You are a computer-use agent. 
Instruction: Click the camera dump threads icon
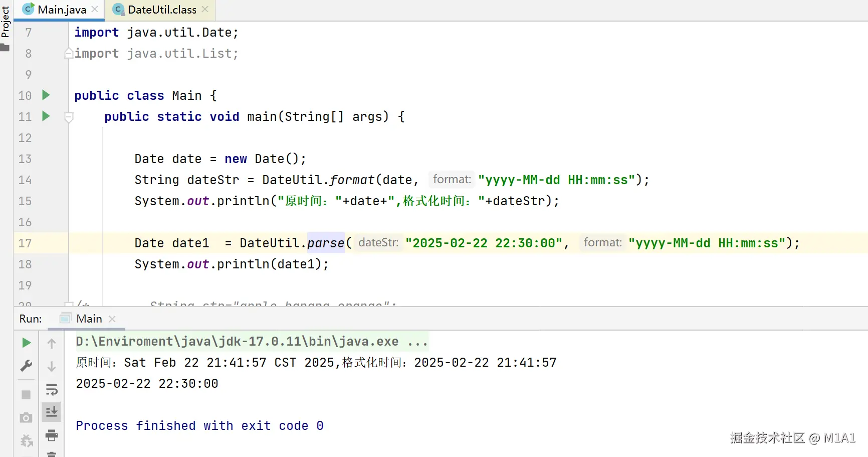(x=26, y=417)
